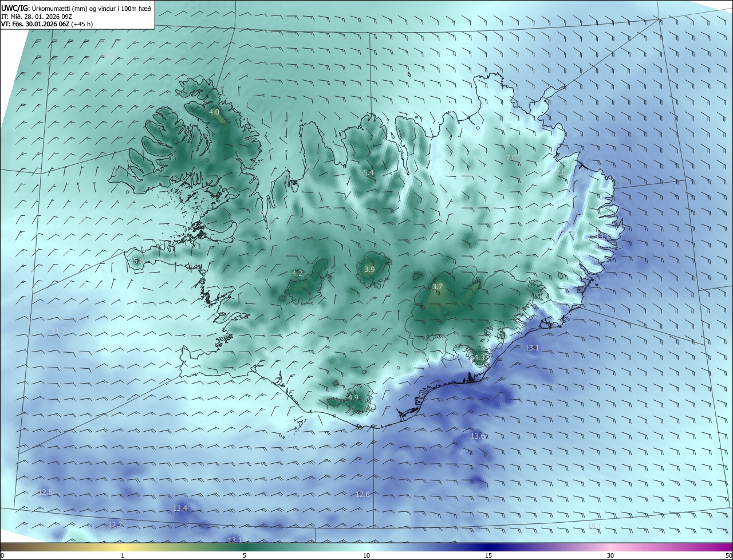This screenshot has width=733, height=560.
Task: Click the "IT: Mið. 28. 01. 2026 09Z" line
Action: 37,17
